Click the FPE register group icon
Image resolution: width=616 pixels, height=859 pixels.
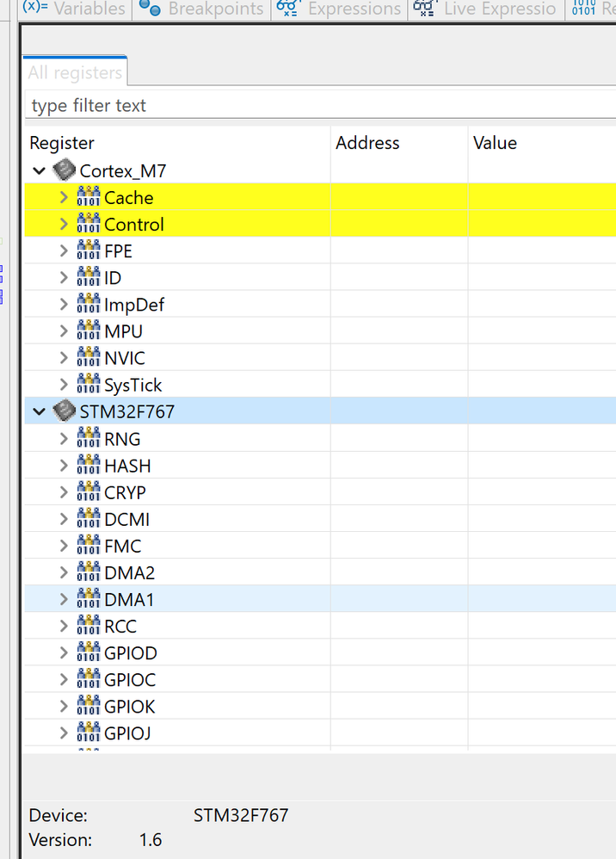88,250
